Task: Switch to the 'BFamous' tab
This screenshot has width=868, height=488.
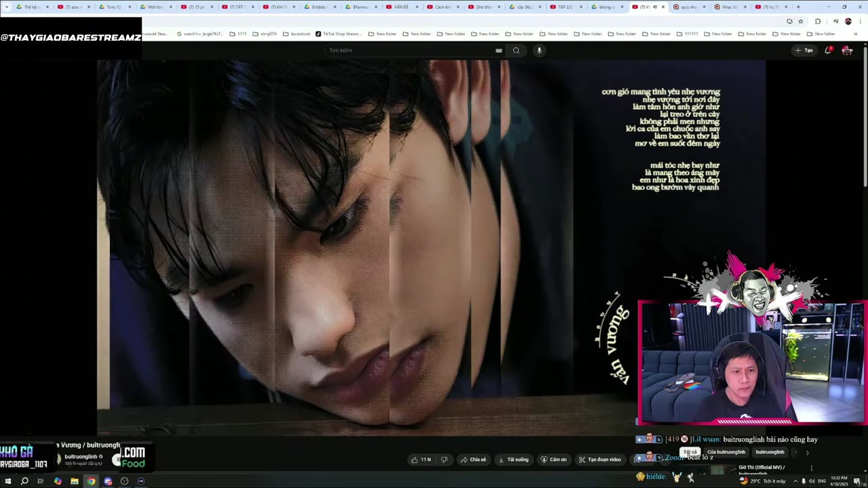Action: click(361, 7)
